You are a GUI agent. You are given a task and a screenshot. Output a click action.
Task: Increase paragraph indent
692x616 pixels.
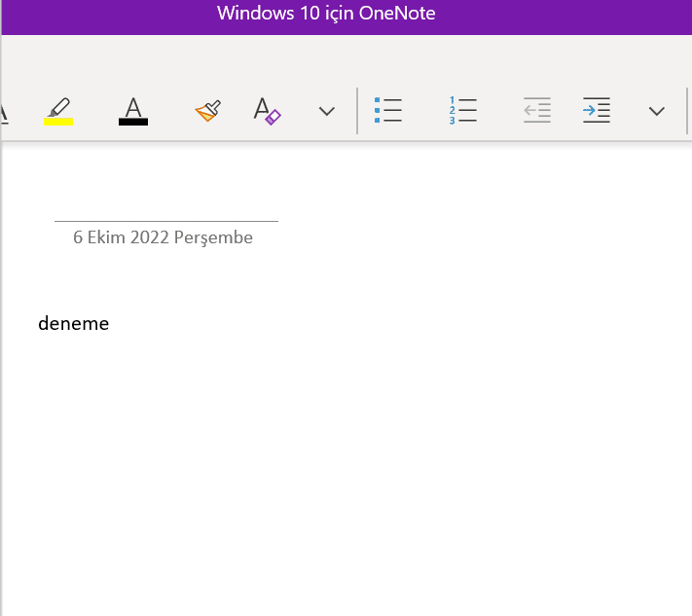tap(597, 110)
